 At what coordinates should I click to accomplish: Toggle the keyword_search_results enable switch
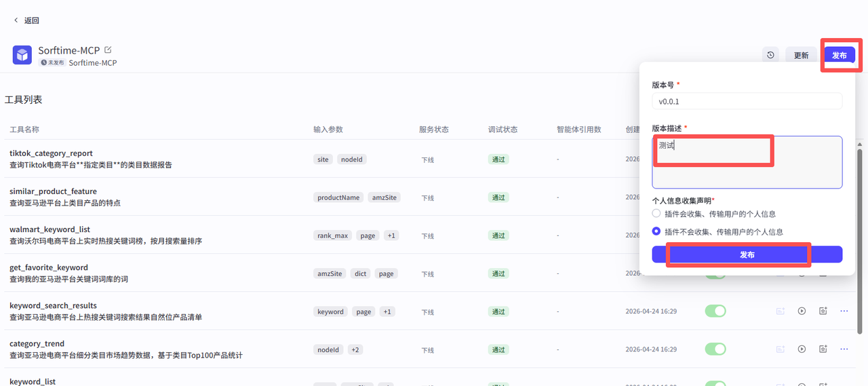[715, 311]
